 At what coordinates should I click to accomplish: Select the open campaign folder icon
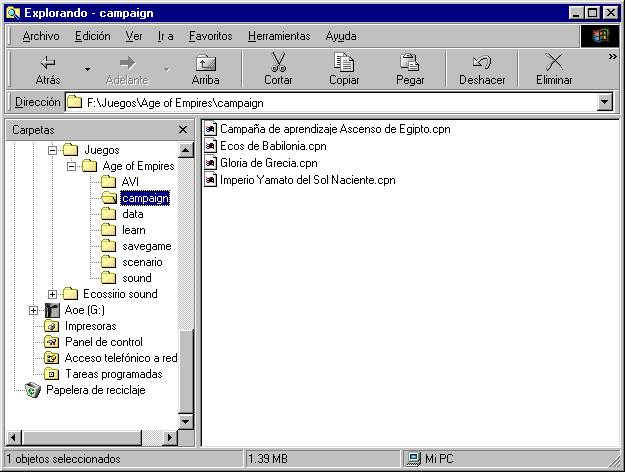tap(109, 198)
